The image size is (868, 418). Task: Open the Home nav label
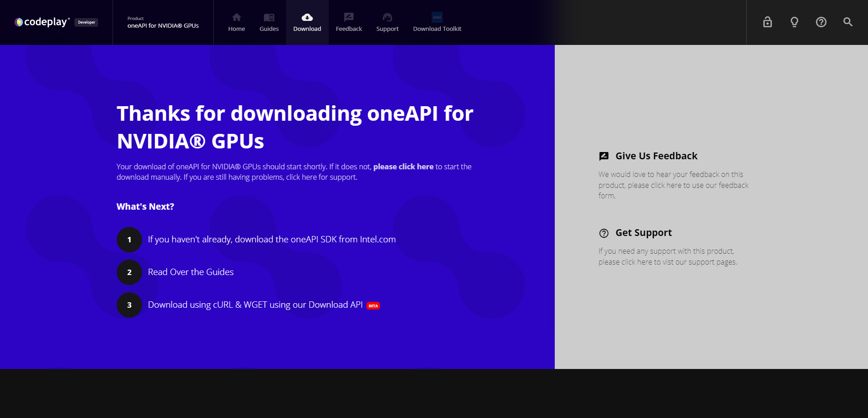tap(237, 29)
